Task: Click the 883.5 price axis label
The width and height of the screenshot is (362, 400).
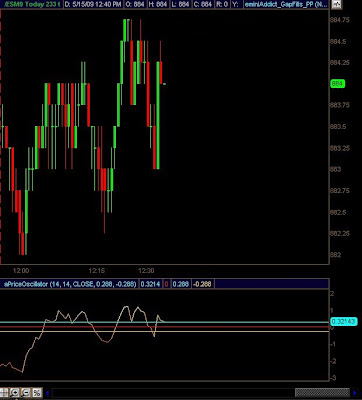Action: [x=338, y=127]
